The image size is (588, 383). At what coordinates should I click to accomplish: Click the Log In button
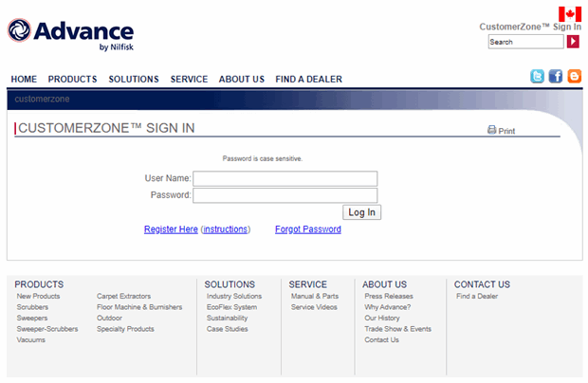pyautogui.click(x=361, y=212)
